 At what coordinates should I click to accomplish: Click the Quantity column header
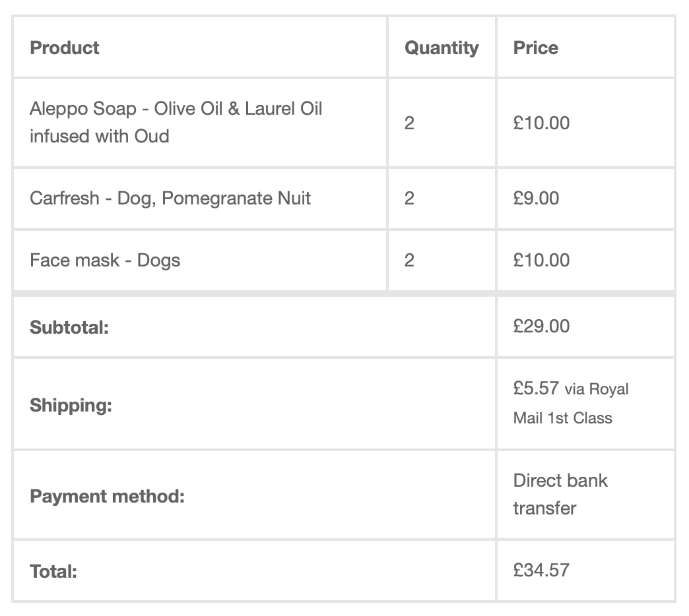pos(442,47)
